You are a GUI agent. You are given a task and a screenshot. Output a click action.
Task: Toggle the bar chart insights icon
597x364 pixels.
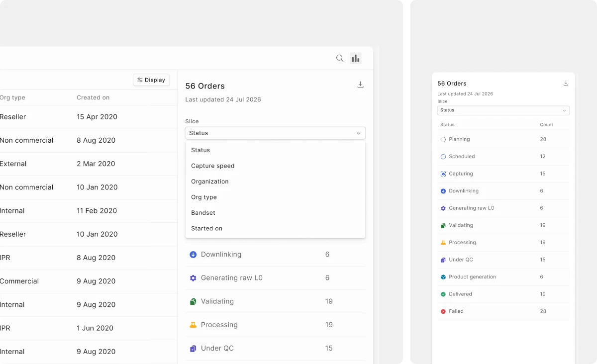pos(355,58)
